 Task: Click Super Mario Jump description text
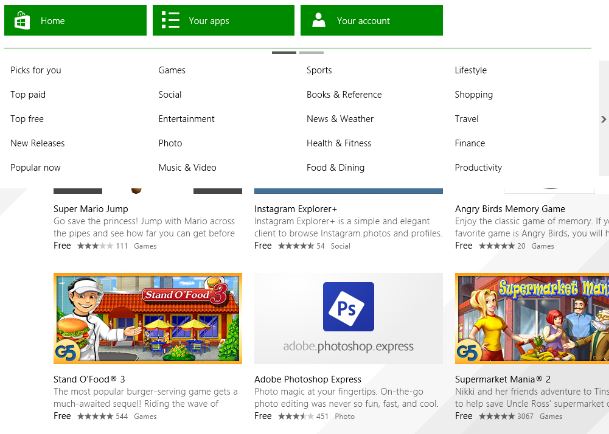point(144,227)
